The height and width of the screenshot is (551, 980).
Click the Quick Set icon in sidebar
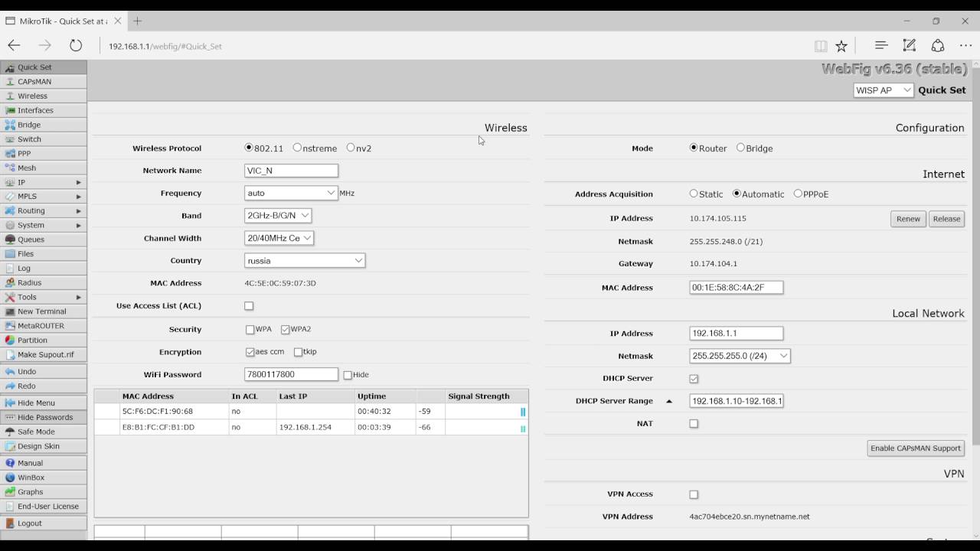coord(10,67)
